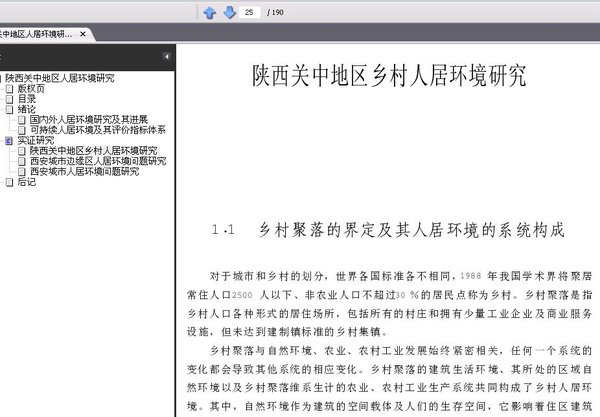Click section heading 1.1 乡村聚落的界定
The image size is (600, 417).
tap(388, 230)
